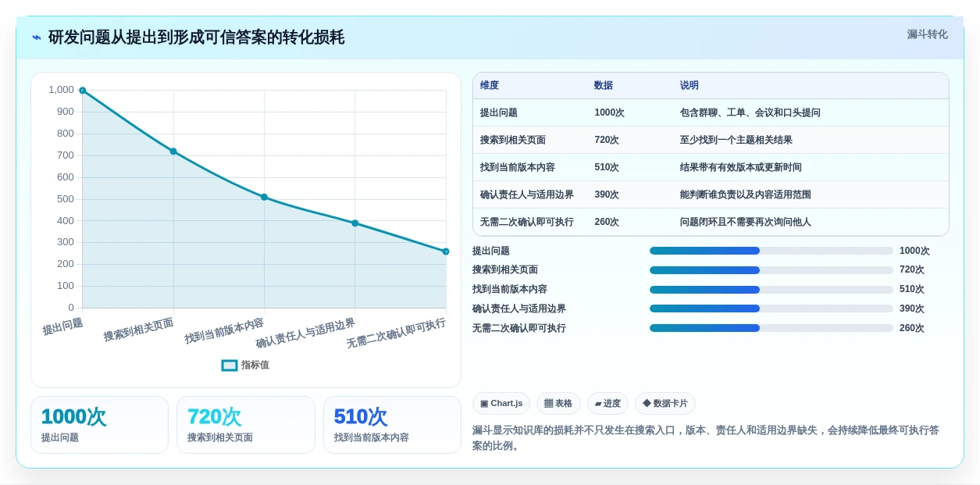
Task: Click the 数据 column header
Action: pos(604,85)
